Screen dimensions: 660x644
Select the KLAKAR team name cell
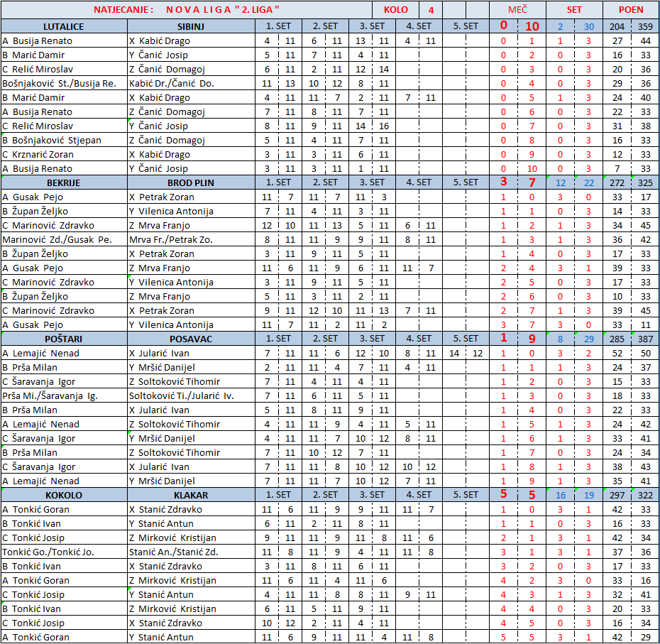[191, 495]
